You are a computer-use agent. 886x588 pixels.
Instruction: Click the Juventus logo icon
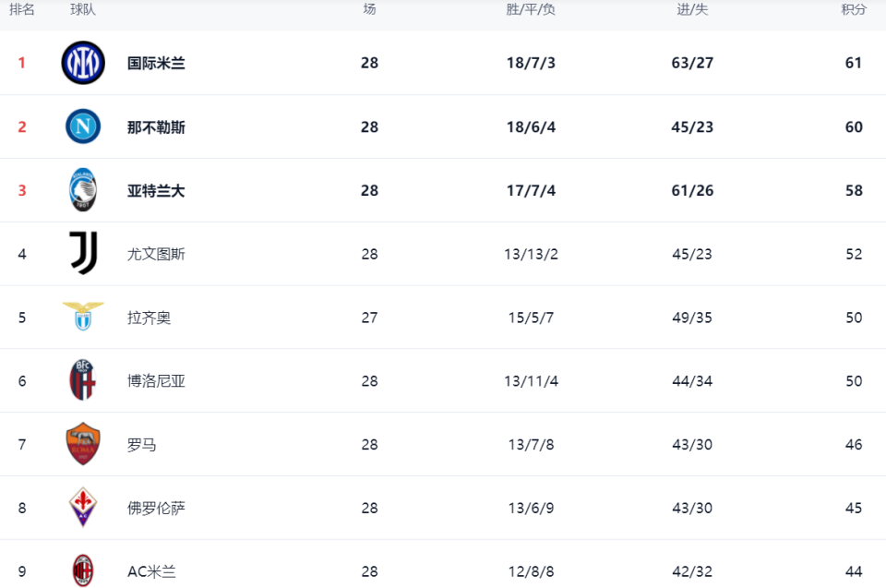coord(83,253)
